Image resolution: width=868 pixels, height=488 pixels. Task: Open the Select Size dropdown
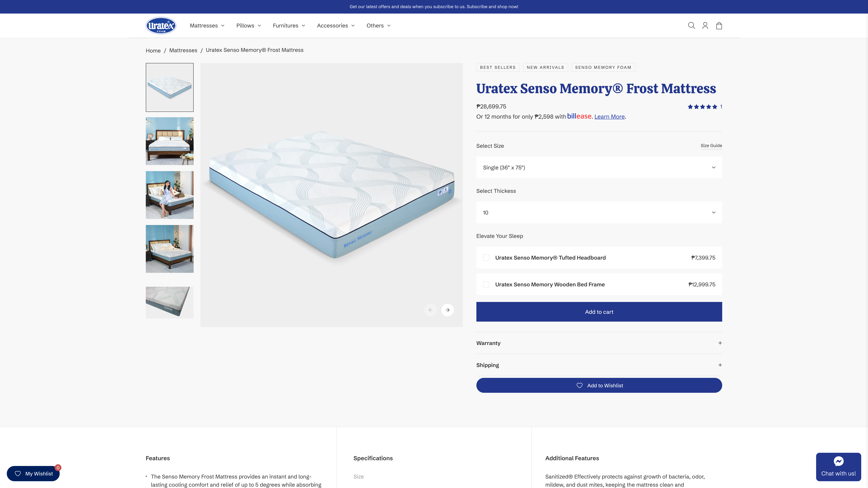point(599,167)
